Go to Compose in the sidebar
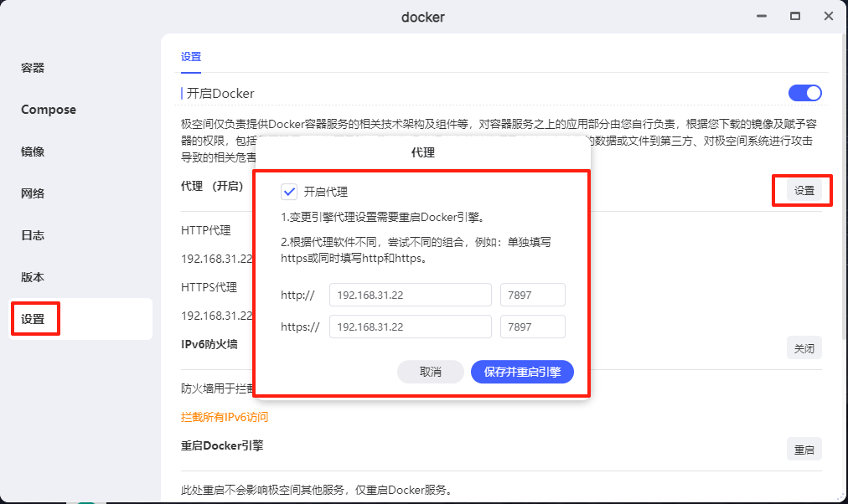Screen dimensions: 848x504 (49, 110)
